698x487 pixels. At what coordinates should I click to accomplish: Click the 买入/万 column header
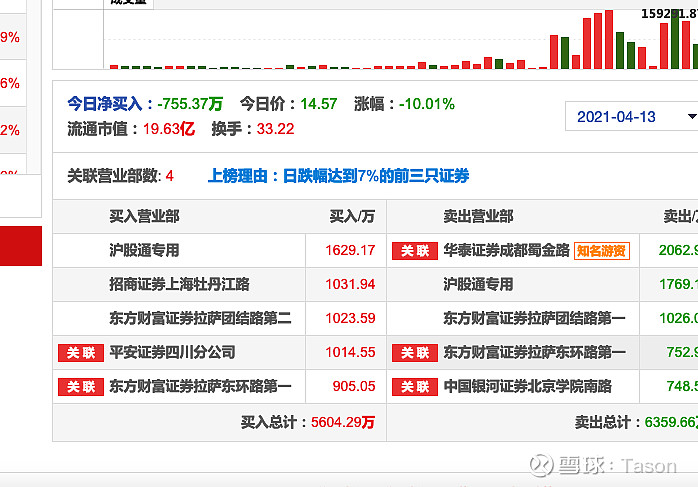352,216
